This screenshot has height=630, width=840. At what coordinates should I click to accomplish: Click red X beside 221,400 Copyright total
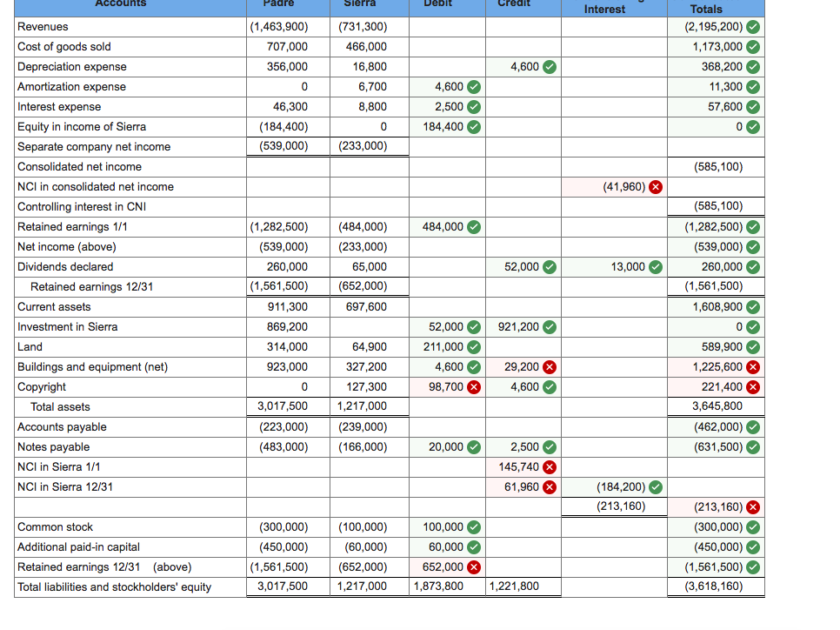(753, 387)
